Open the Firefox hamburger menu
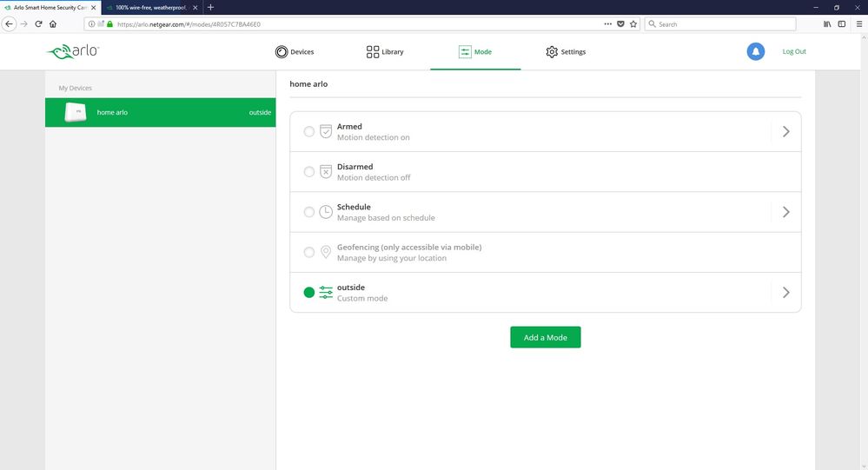 pos(859,23)
